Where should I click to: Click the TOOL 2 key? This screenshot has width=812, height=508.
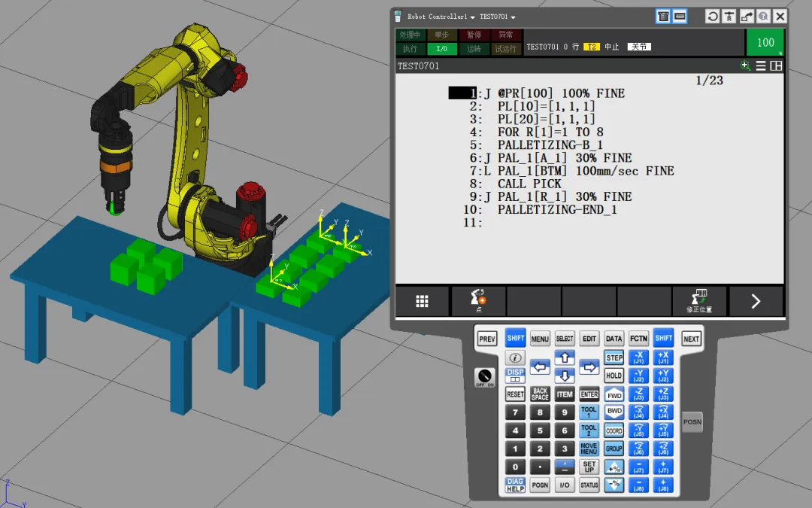pyautogui.click(x=589, y=430)
